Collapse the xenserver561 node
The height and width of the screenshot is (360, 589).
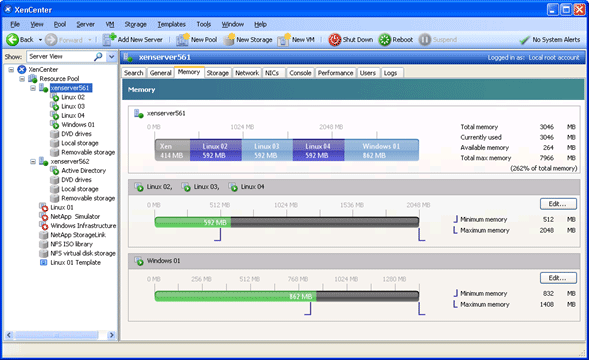click(33, 88)
